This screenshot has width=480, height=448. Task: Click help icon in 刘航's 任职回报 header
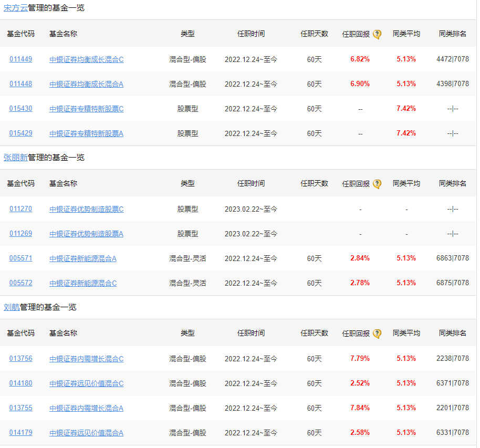pos(377,334)
